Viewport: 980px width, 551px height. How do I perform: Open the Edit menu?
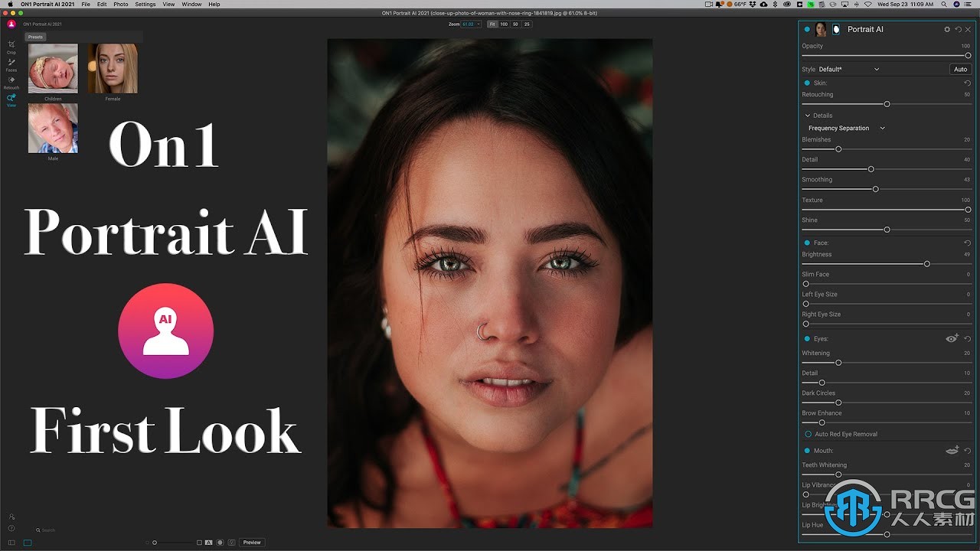click(x=102, y=5)
